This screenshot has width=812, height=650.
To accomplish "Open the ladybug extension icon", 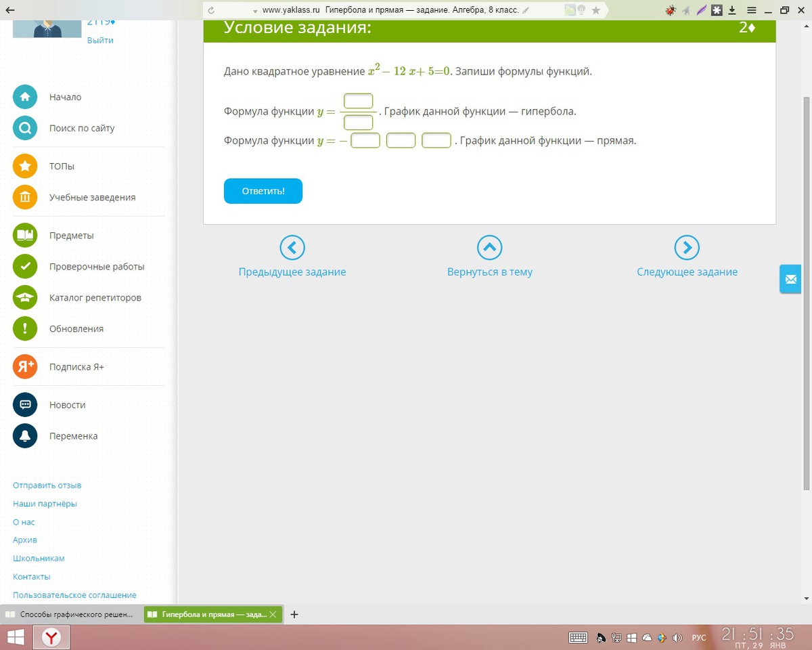I will click(x=671, y=10).
